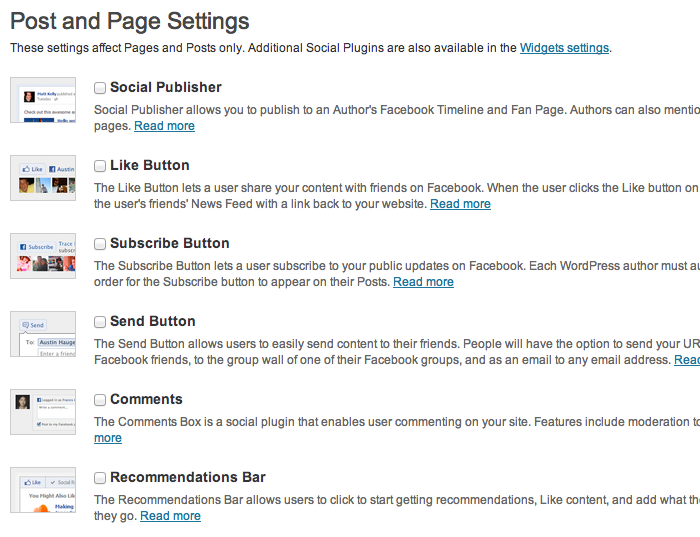Screen dimensions: 700x537
Task: Enable the Send Button checkbox
Action: pyautogui.click(x=100, y=321)
